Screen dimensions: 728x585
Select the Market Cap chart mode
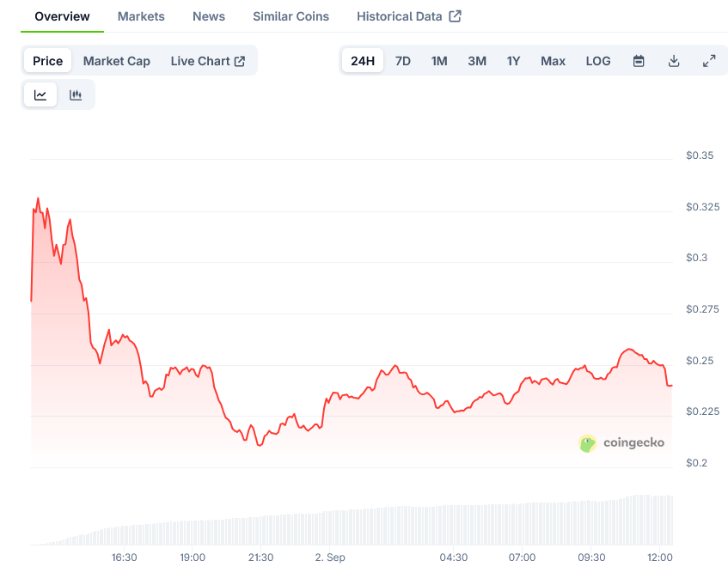coord(117,61)
